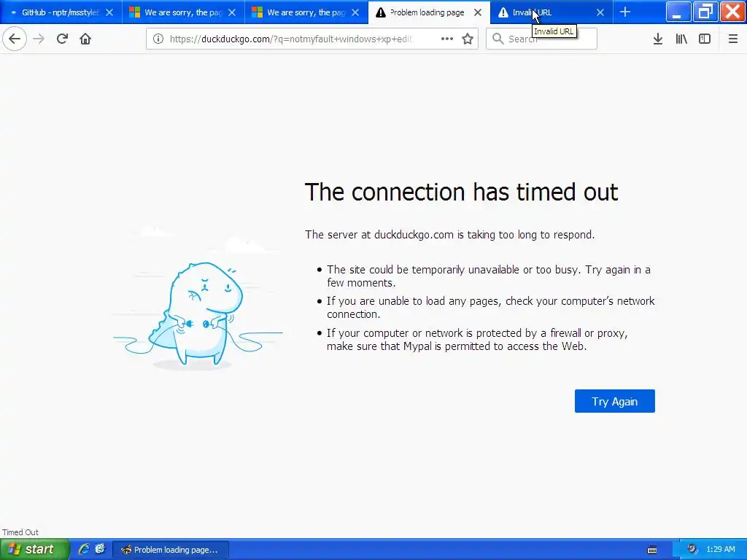Open the hamburger application menu
The width and height of the screenshot is (747, 560).
coord(733,39)
